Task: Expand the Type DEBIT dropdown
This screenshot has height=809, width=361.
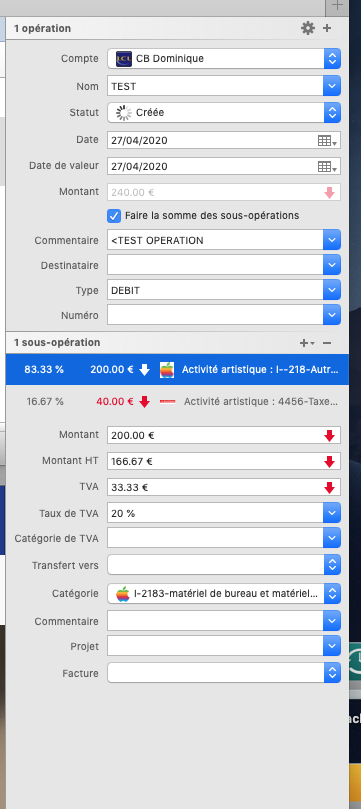Action: (x=333, y=290)
